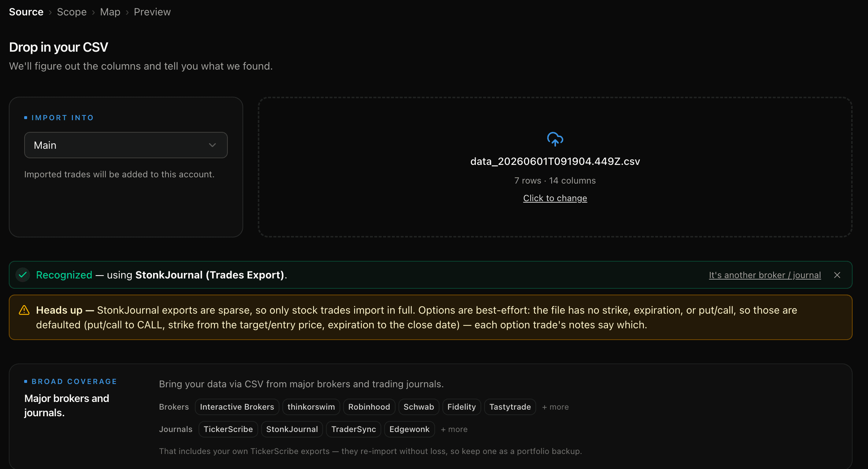The image size is (868, 469).
Task: Click 'Imported trades will be added' note
Action: click(x=119, y=174)
